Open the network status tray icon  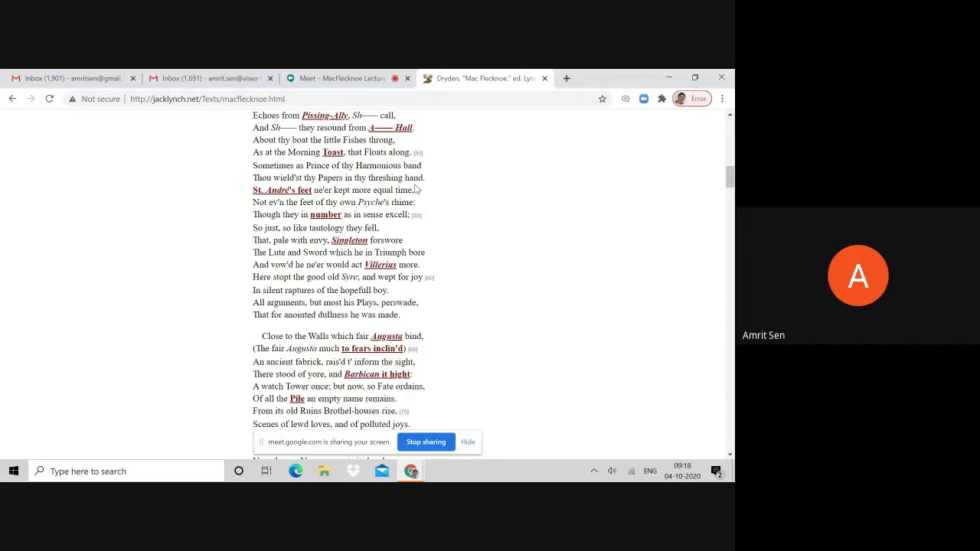pos(631,471)
